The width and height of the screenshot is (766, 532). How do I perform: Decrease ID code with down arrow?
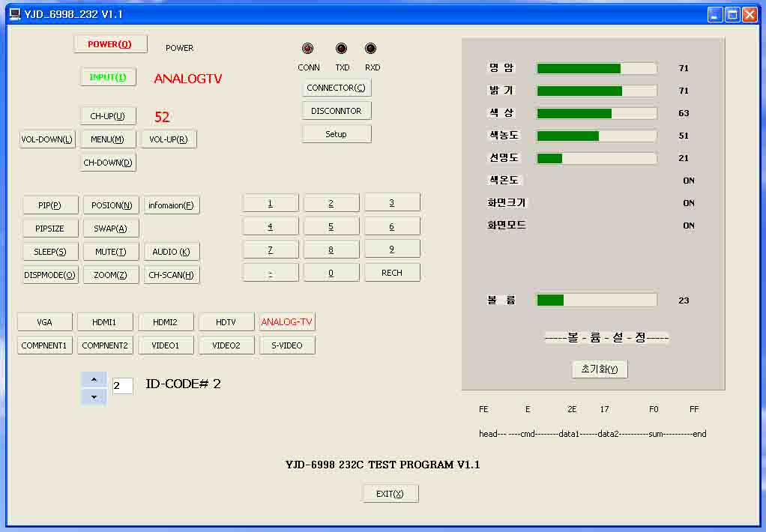(x=94, y=396)
